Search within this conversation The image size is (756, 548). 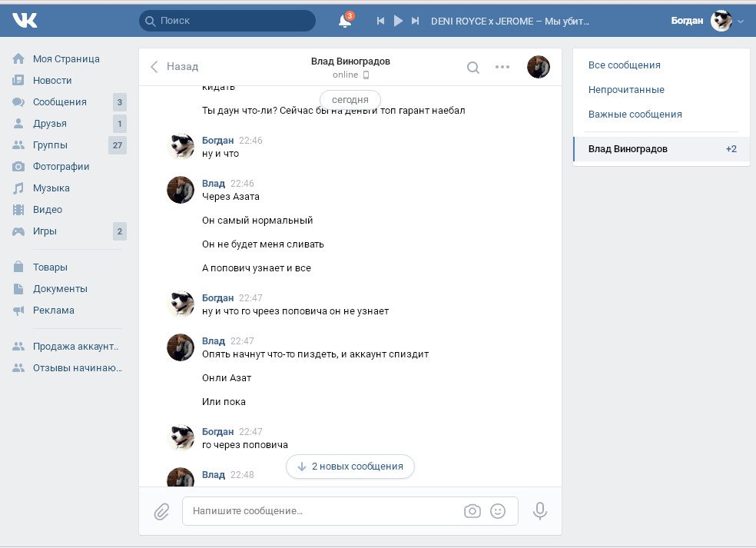tap(473, 67)
